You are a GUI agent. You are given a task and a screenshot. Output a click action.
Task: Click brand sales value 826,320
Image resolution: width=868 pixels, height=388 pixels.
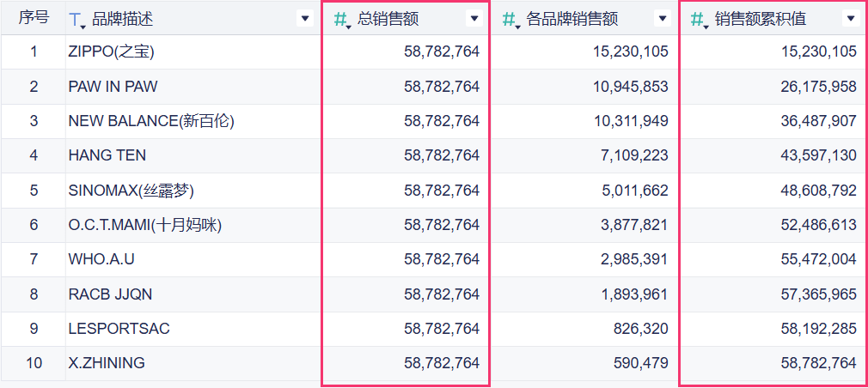tap(641, 329)
